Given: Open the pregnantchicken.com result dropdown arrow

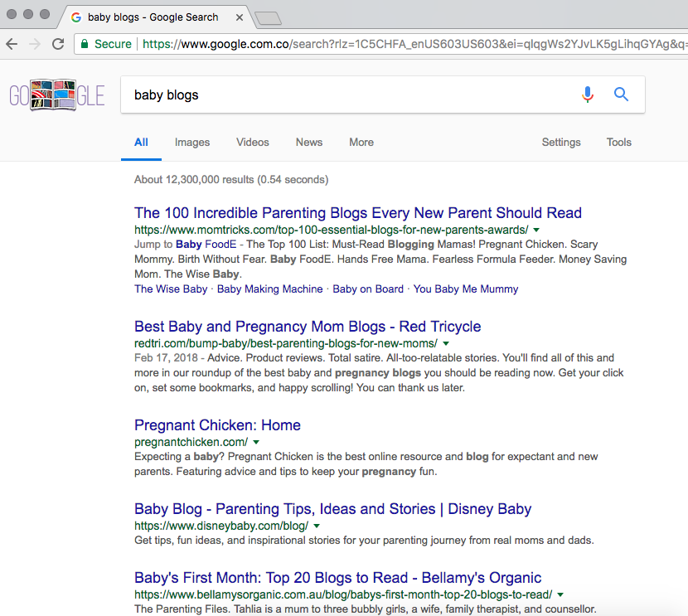Looking at the screenshot, I should tap(256, 442).
